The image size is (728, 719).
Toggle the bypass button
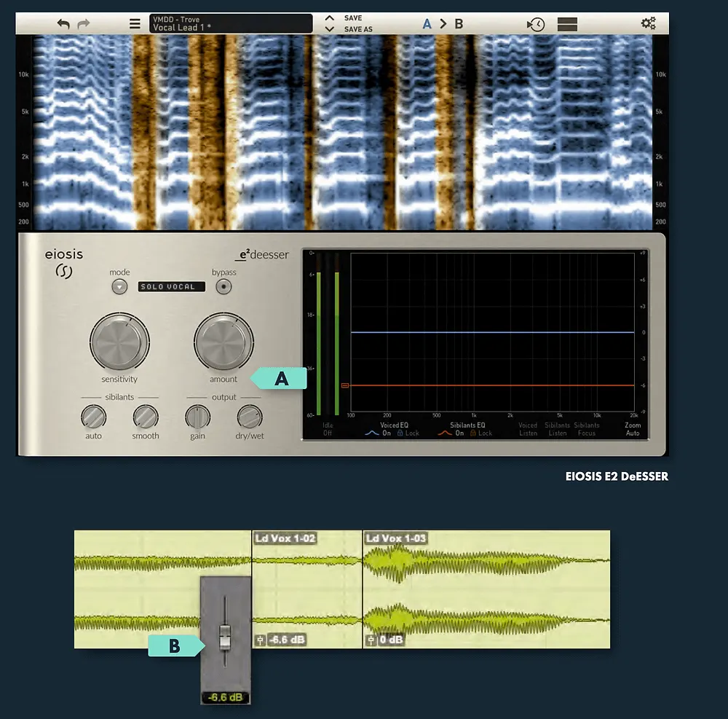tap(223, 286)
